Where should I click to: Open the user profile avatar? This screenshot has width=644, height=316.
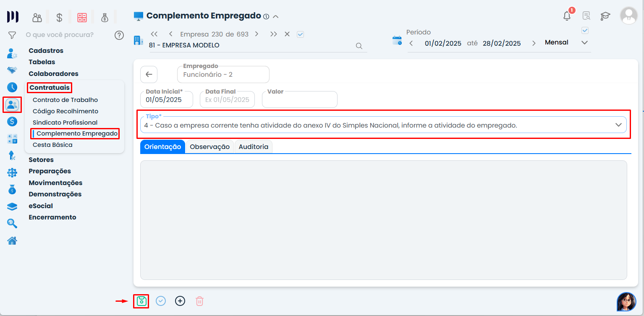tap(628, 16)
